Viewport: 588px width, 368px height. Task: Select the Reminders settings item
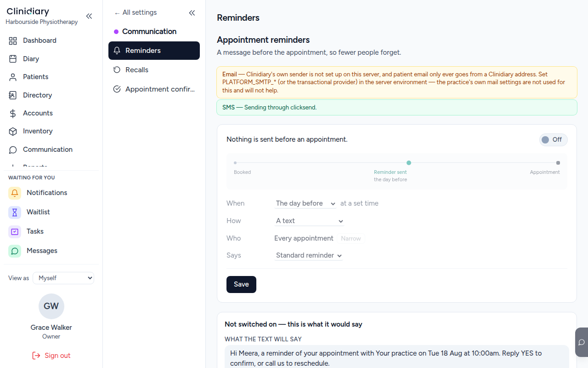pyautogui.click(x=154, y=51)
